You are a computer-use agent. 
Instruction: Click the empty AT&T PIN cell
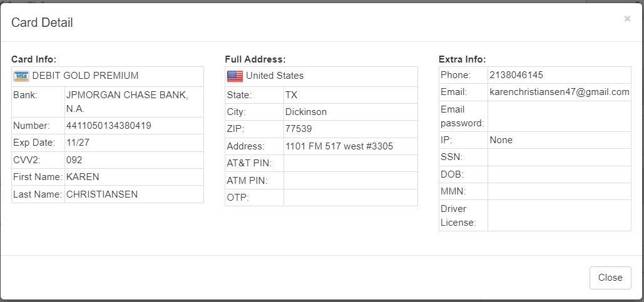coord(350,163)
